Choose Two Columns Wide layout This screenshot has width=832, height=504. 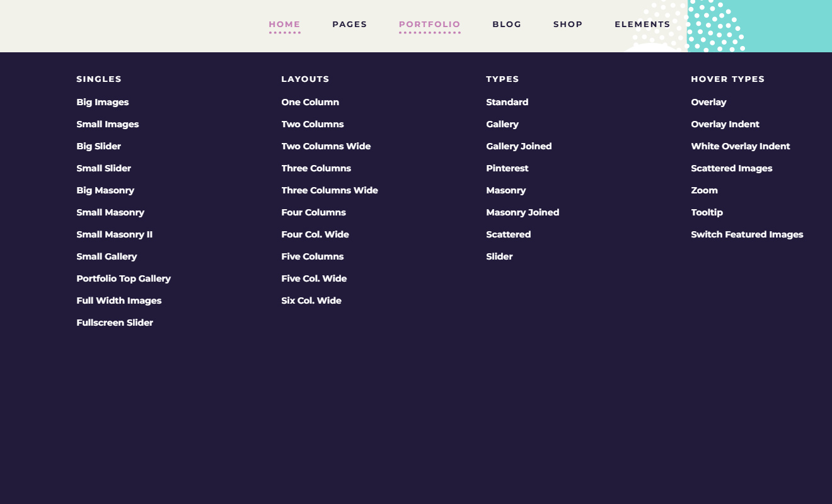pos(326,146)
